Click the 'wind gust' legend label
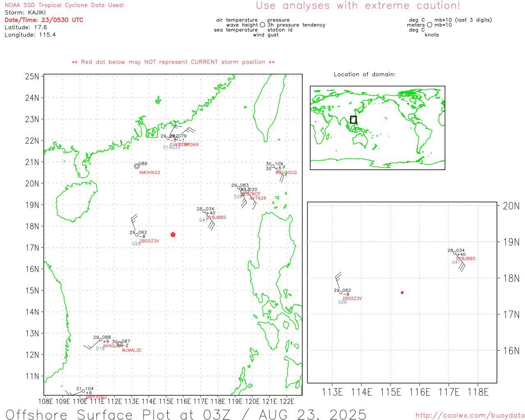 266,35
